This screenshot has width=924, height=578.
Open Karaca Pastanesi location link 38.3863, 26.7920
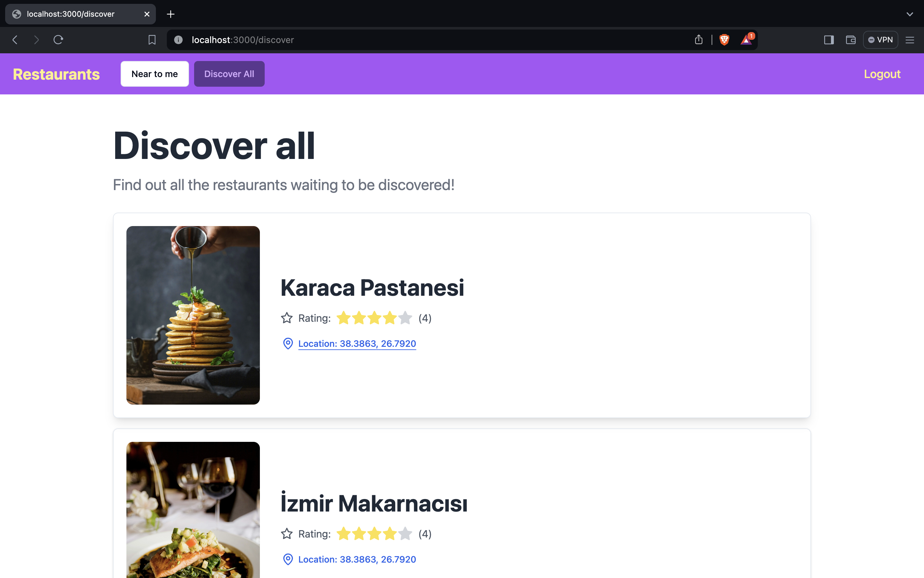coord(357,344)
